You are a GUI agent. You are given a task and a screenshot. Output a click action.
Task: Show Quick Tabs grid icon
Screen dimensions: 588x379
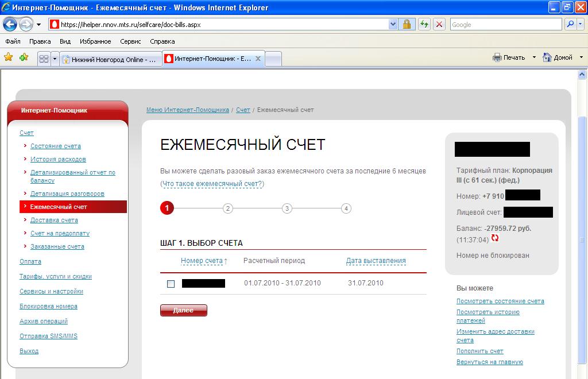pos(44,59)
